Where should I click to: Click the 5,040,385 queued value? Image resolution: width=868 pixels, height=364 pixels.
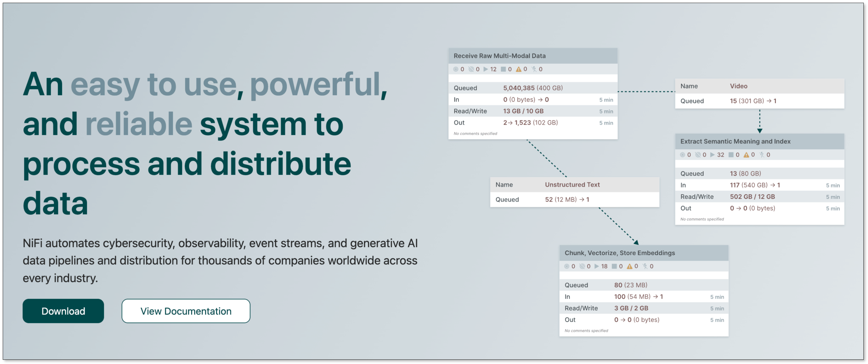(x=518, y=88)
